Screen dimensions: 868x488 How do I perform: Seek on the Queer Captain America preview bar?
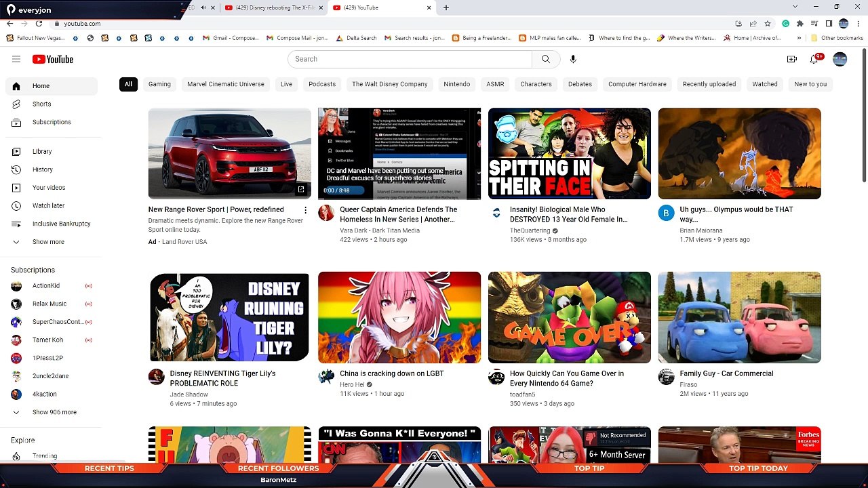pos(399,199)
